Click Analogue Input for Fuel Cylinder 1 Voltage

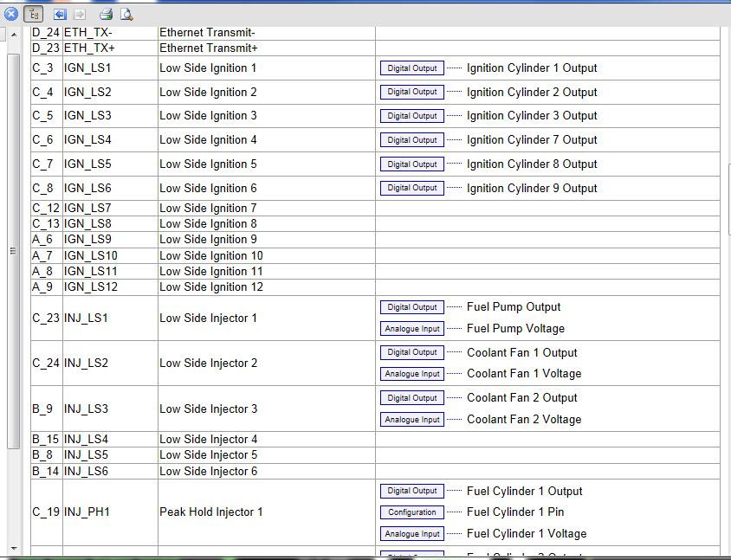coord(411,534)
